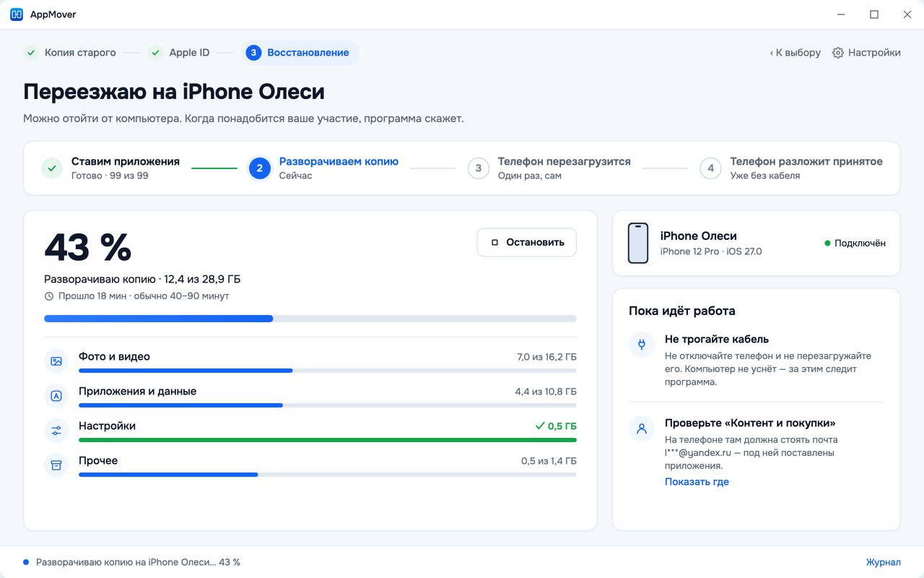Open the Журнал log link
Viewport: 924px width, 578px height.
884,562
